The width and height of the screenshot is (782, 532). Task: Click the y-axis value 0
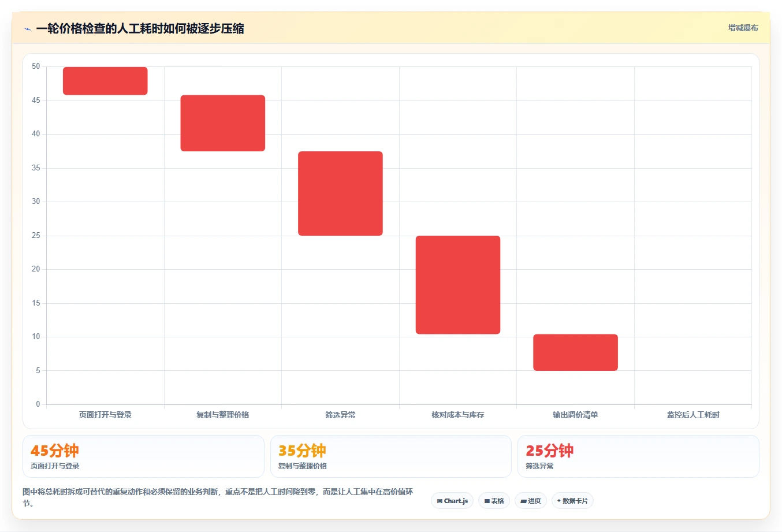[x=38, y=404]
